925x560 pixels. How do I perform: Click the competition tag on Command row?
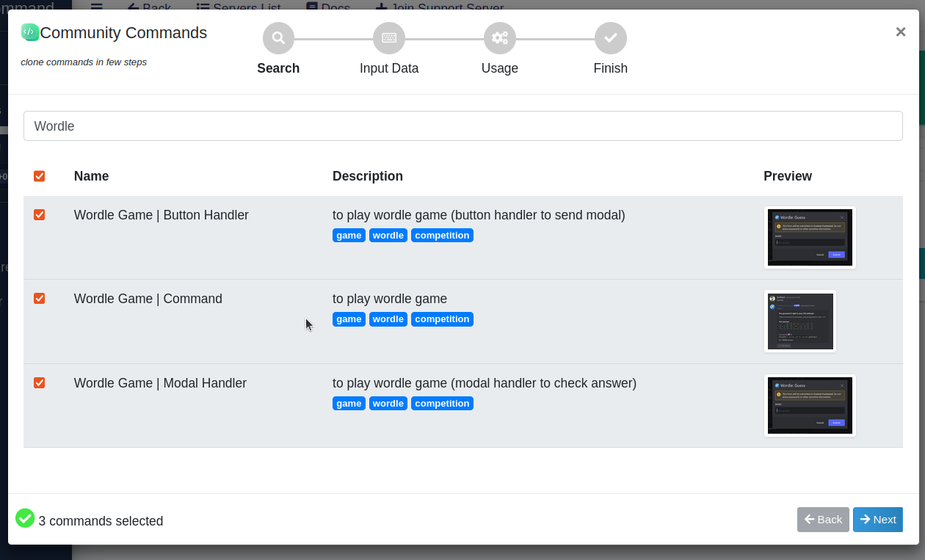442,319
